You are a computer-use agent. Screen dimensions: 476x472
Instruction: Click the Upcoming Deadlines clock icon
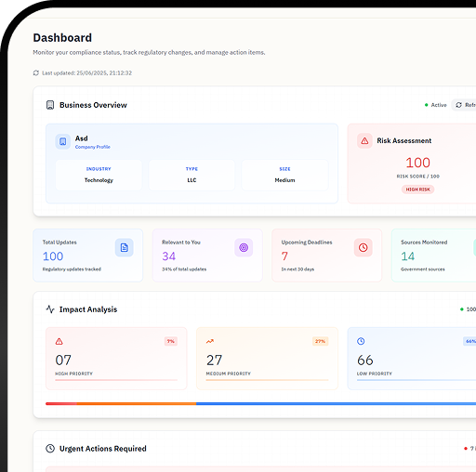[x=364, y=247]
